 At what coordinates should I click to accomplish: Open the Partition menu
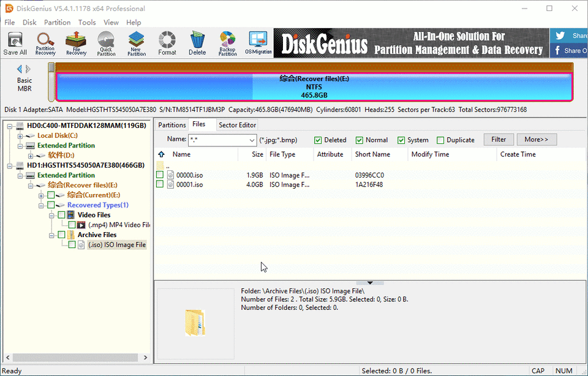point(57,23)
